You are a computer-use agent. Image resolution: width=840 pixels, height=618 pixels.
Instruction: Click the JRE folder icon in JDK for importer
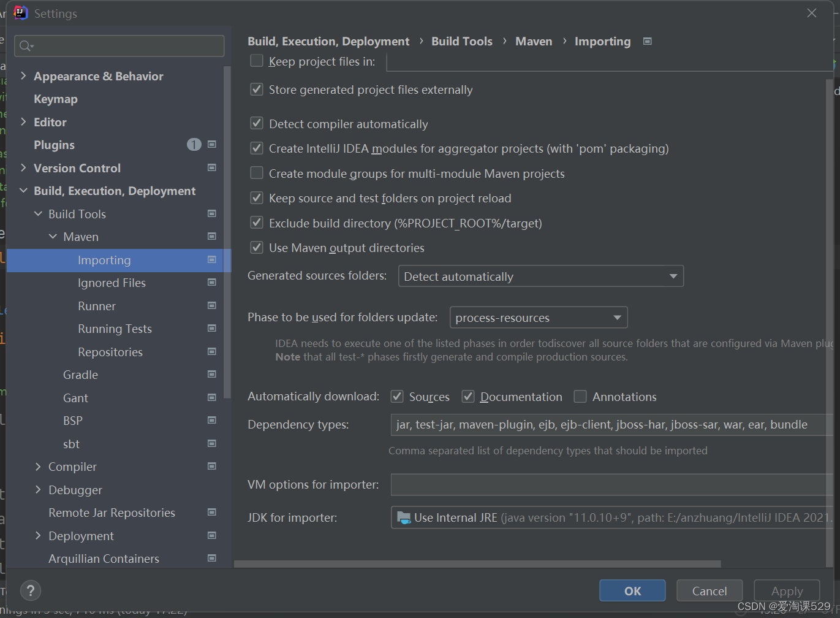click(404, 517)
